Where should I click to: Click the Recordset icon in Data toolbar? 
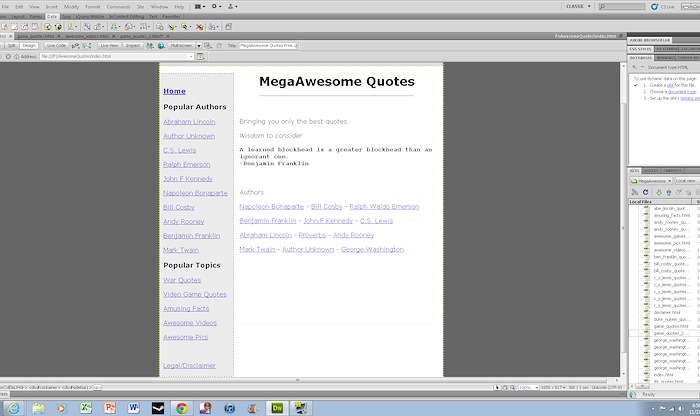tap(48, 27)
